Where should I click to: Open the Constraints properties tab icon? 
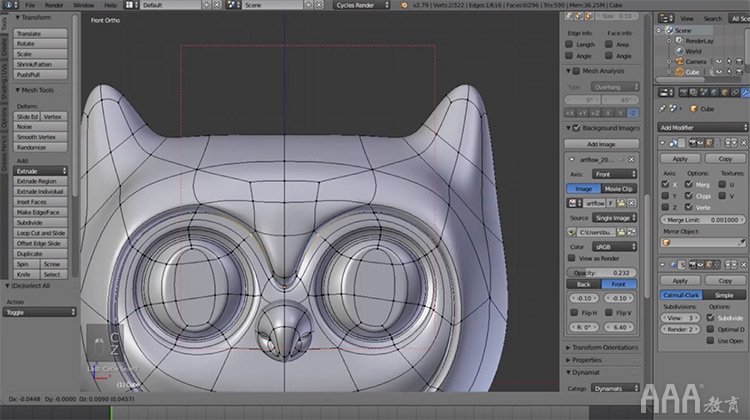coord(735,92)
